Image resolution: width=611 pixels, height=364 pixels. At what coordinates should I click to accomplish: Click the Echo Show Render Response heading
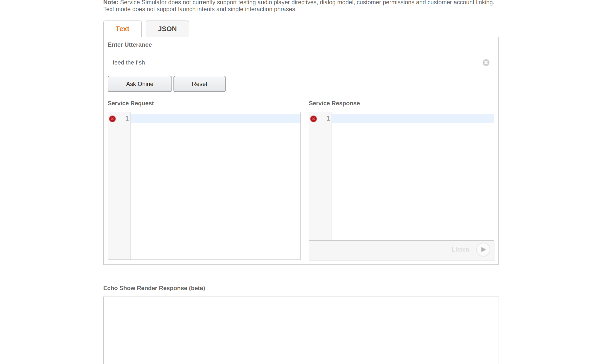pos(154,288)
